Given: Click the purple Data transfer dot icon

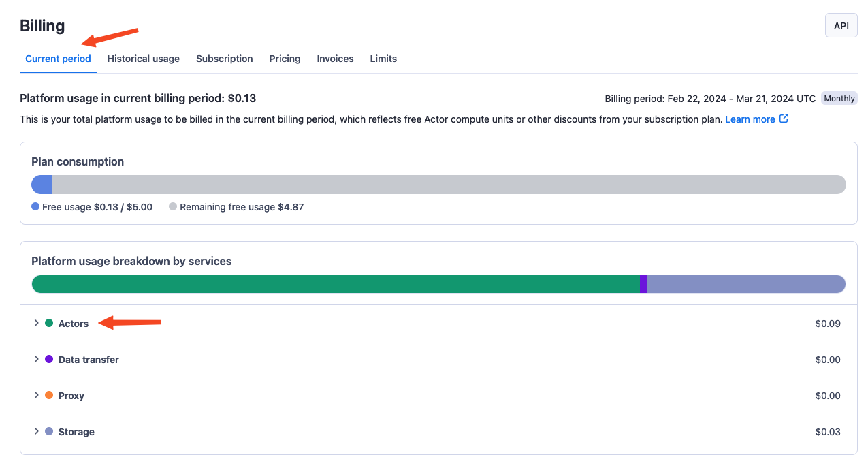Looking at the screenshot, I should (x=50, y=359).
